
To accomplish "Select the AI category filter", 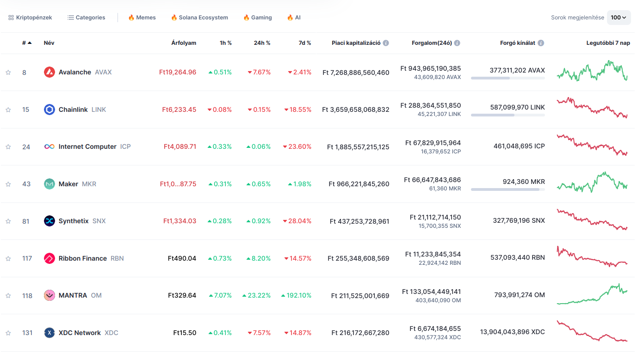I will pos(294,18).
